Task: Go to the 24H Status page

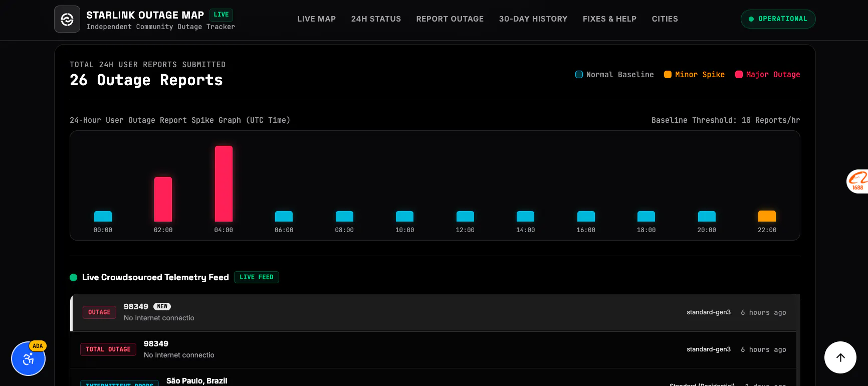Action: coord(376,19)
